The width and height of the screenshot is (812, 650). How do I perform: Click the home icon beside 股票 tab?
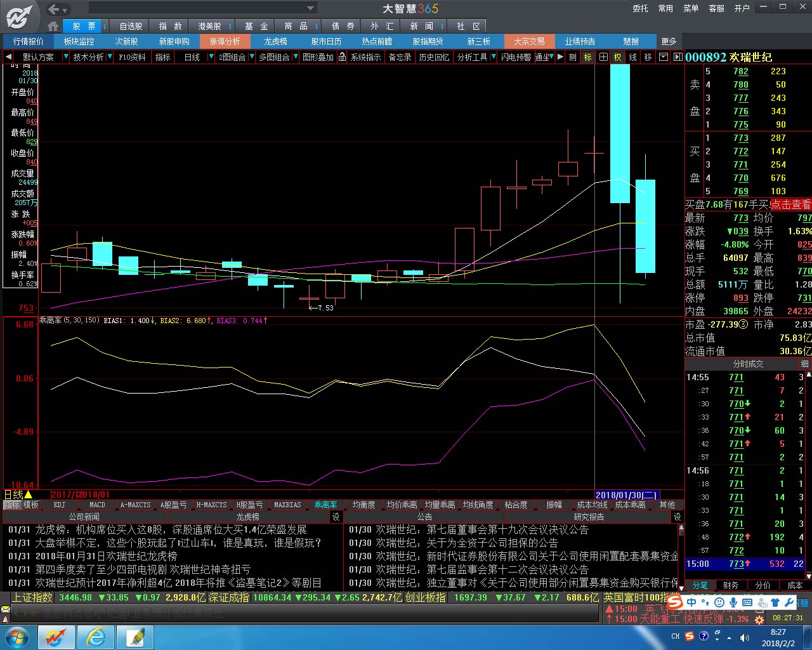pos(53,26)
